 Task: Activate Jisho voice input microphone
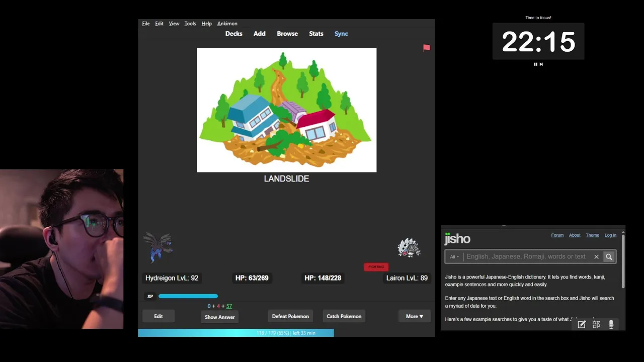point(611,325)
